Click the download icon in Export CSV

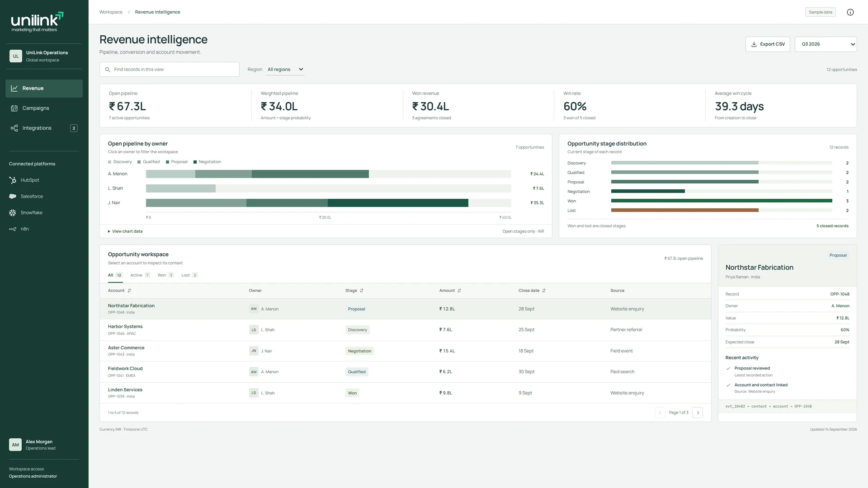(x=754, y=44)
